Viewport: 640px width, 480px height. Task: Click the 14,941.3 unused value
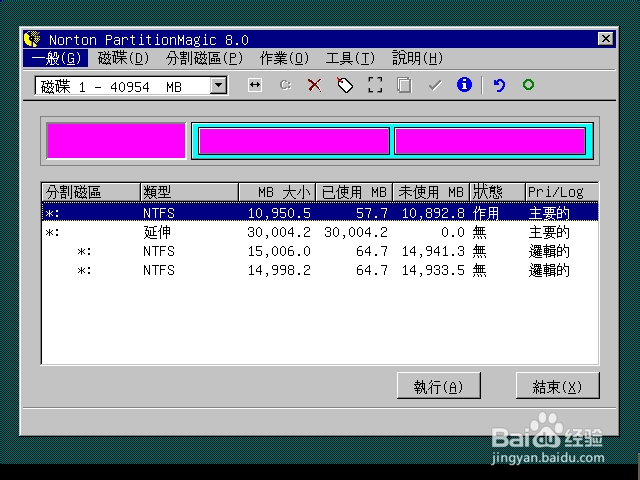tap(433, 251)
